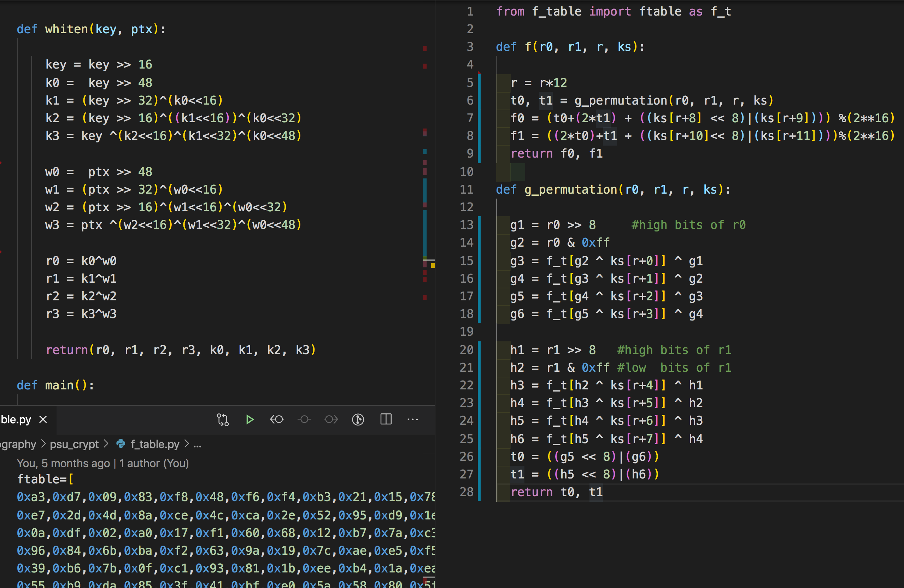
Task: Open the psu_crypt breadcrumb dropdown
Action: (x=75, y=444)
